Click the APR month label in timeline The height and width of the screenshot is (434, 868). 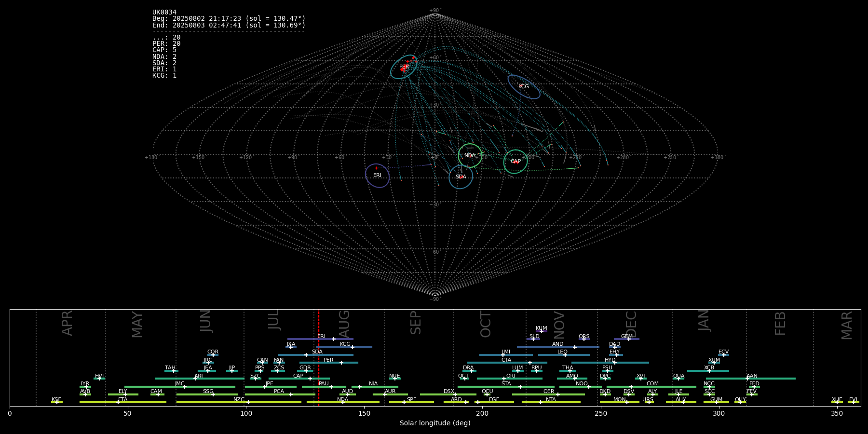click(67, 323)
